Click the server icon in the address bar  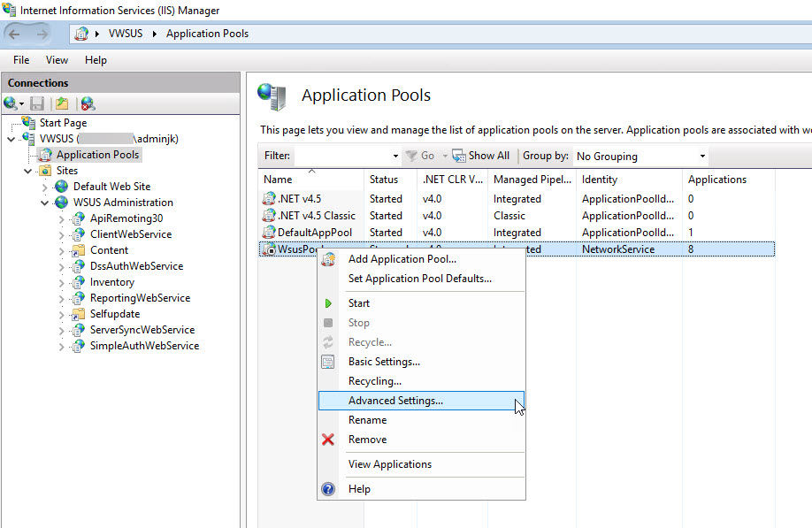[x=81, y=34]
